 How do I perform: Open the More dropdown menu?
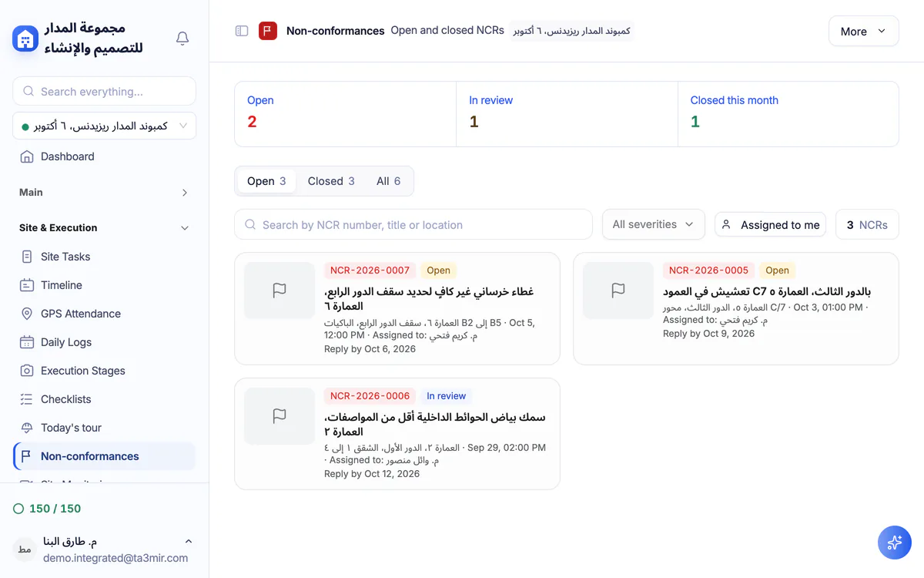[x=863, y=32]
